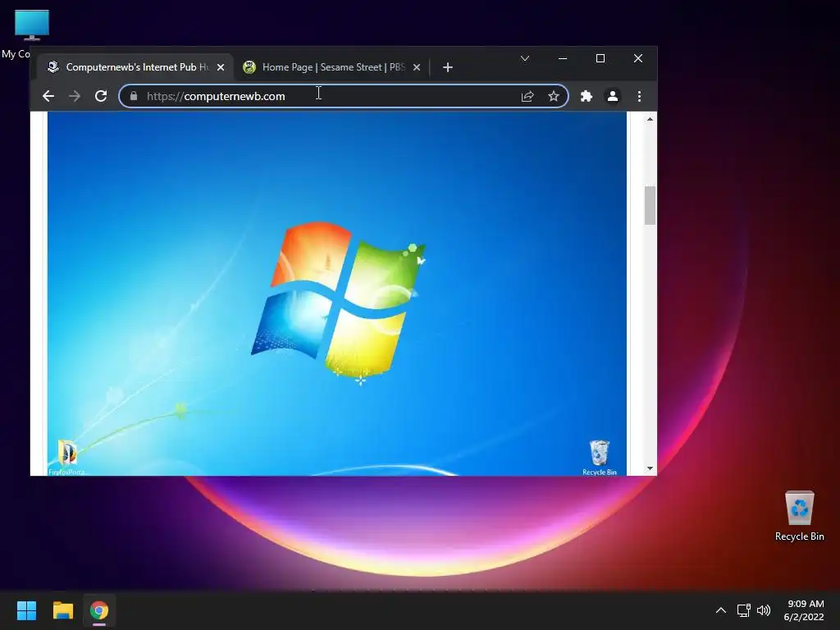This screenshot has height=630, width=840.
Task: Close the Chrome window
Action: pos(638,58)
